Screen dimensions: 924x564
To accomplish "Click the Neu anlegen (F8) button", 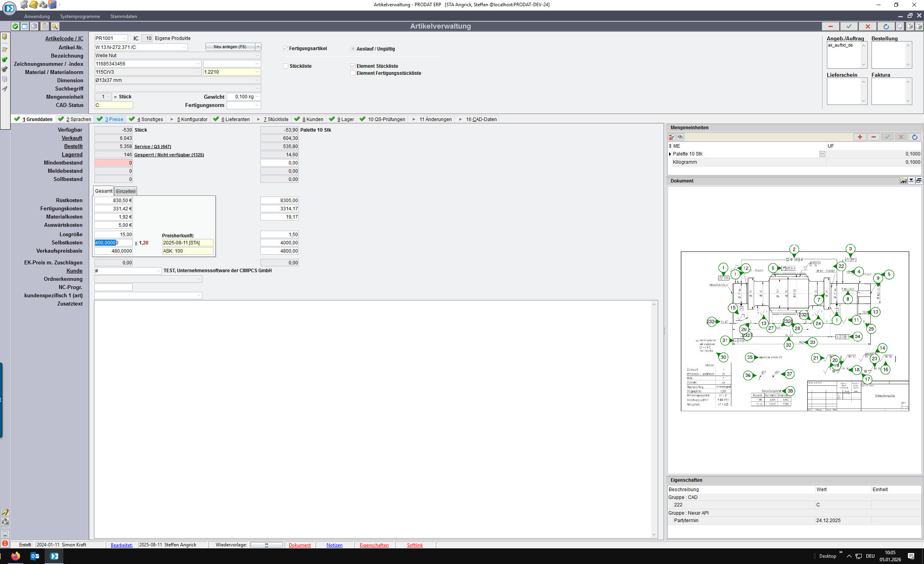I will tap(230, 47).
